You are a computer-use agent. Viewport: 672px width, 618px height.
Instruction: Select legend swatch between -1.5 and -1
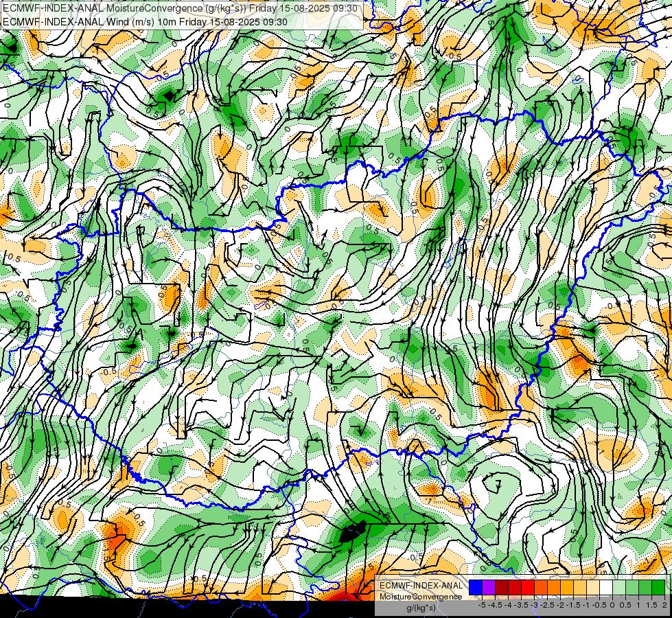pos(580,588)
